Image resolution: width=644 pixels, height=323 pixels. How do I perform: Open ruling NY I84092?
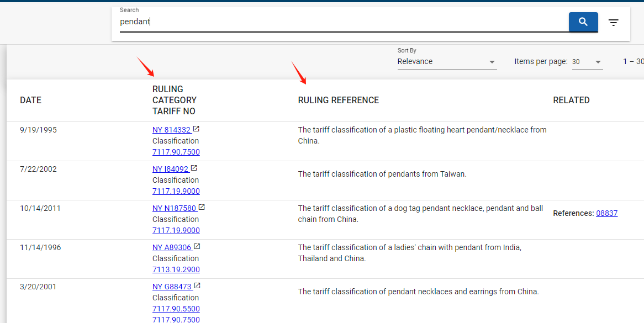[171, 169]
